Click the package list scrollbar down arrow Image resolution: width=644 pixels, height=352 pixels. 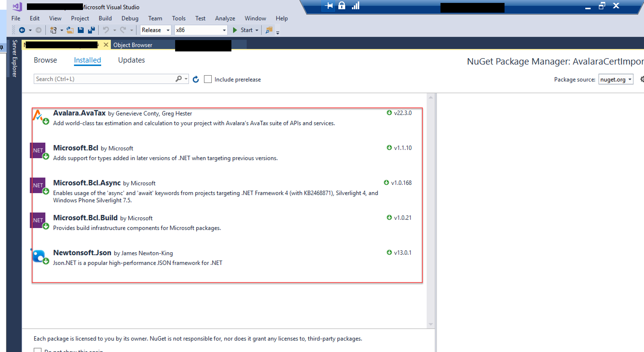[431, 325]
